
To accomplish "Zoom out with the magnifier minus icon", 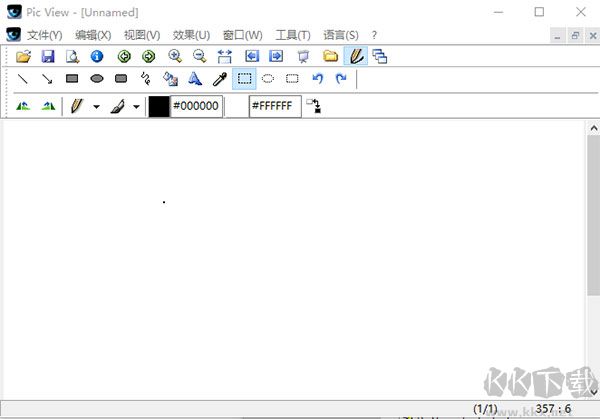I will (199, 56).
